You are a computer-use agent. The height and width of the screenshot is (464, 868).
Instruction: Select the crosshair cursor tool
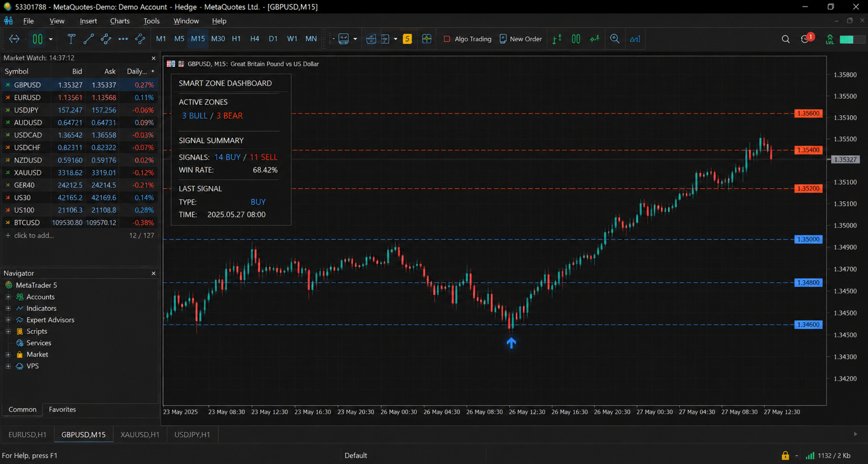click(14, 39)
